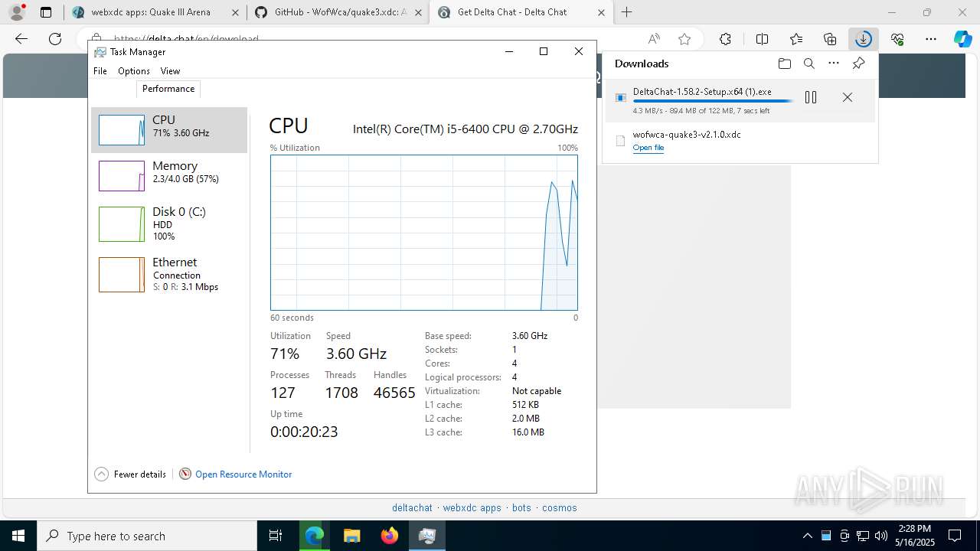Open the Windows Start menu

(18, 536)
